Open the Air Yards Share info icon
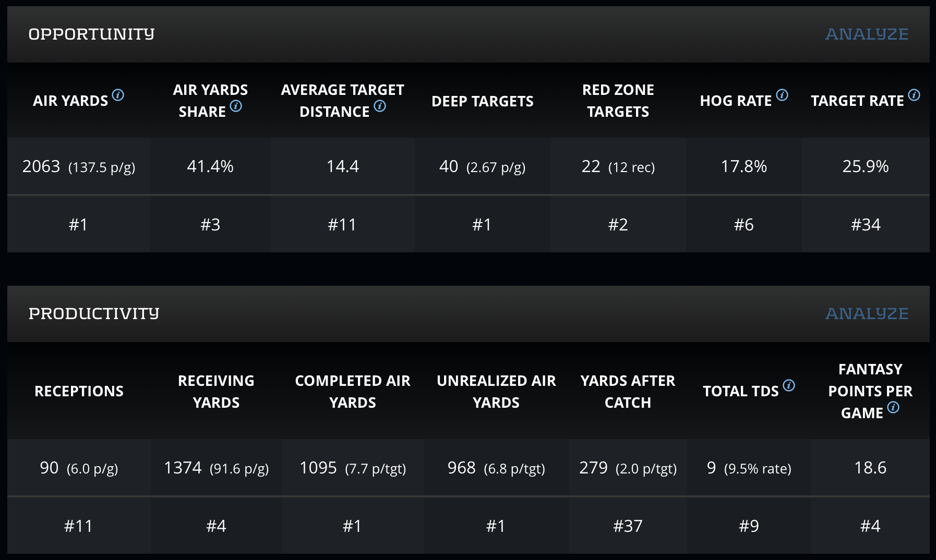The image size is (936, 560). point(236,106)
